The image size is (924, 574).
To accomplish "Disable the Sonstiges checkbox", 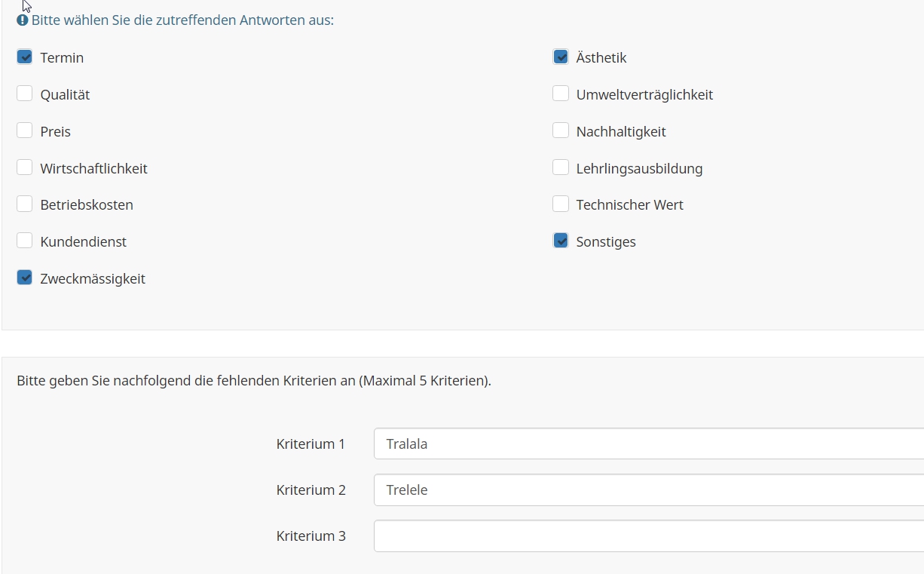I will pos(561,241).
